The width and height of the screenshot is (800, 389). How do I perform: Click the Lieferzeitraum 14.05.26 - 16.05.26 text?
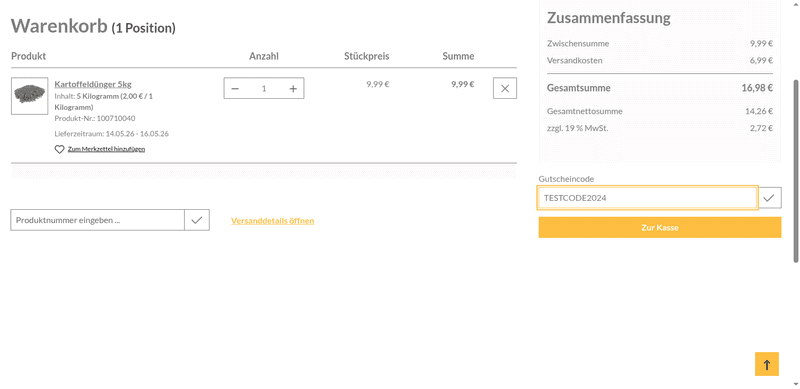[x=112, y=134]
